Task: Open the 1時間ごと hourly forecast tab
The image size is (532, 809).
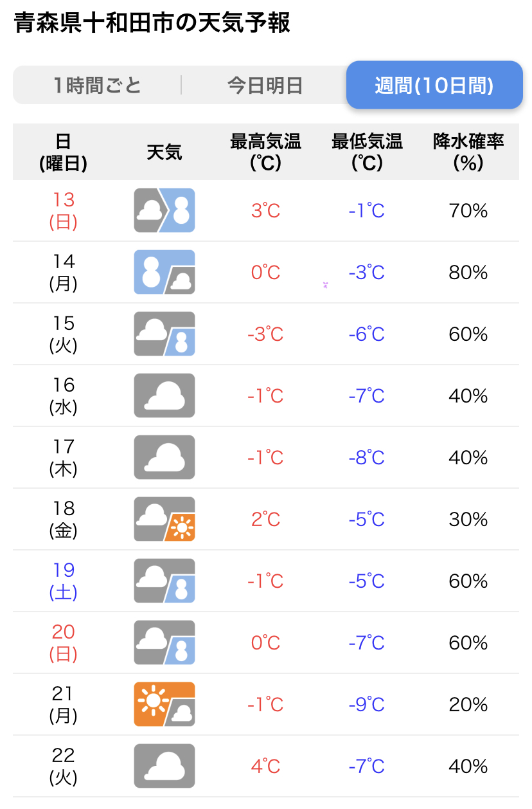Action: (98, 85)
